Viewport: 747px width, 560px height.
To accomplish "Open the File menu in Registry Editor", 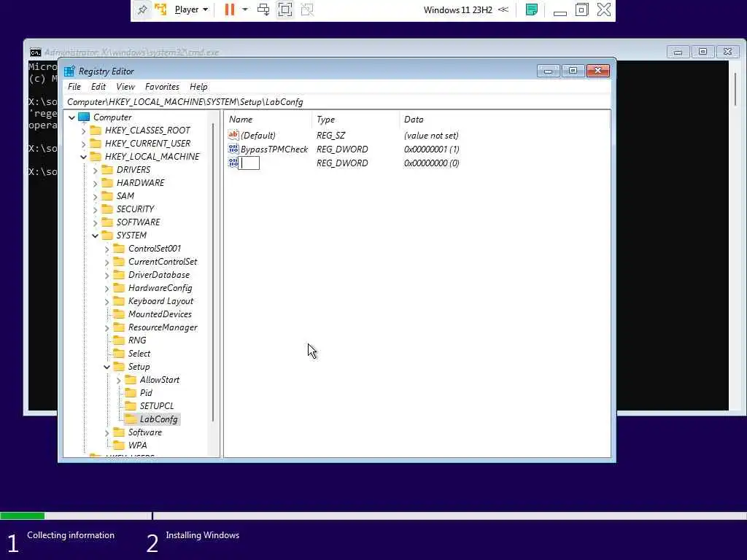I will (74, 87).
